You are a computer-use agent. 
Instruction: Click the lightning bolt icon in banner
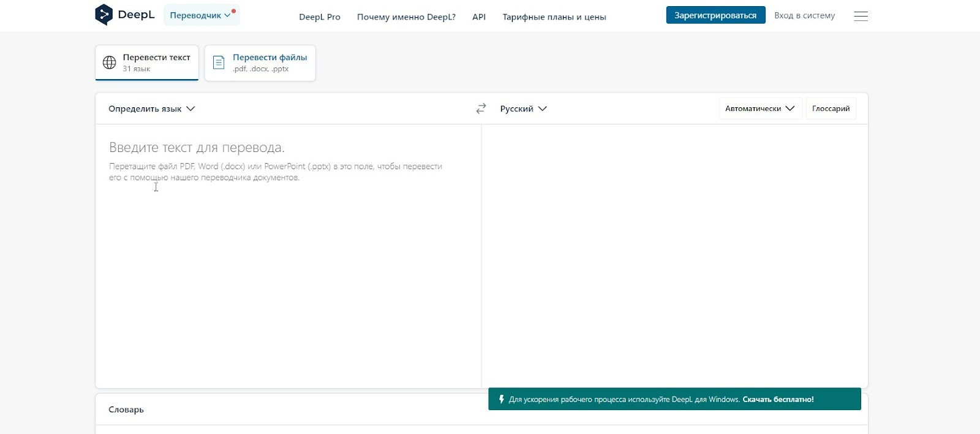[x=502, y=399]
